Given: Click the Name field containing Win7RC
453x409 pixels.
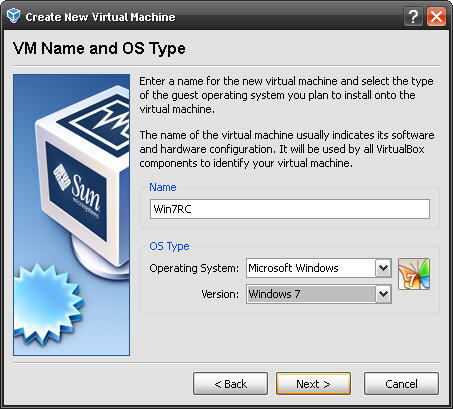Looking at the screenshot, I should coord(290,209).
